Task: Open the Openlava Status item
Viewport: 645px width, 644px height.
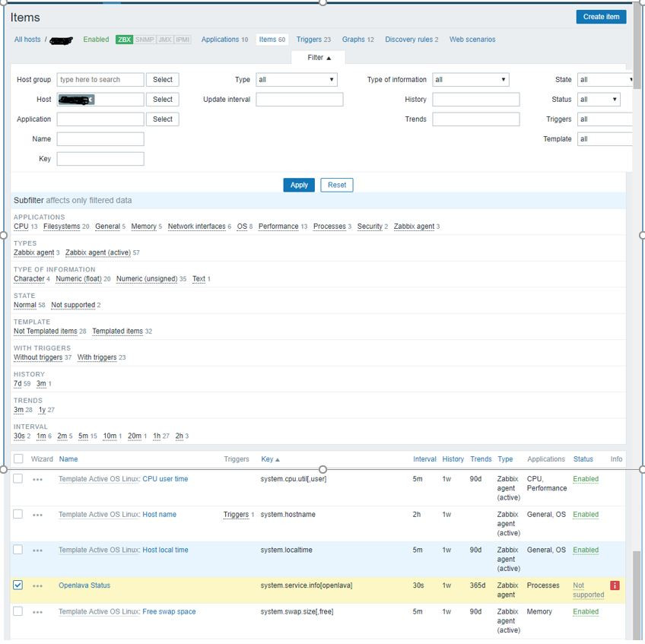Action: pyautogui.click(x=84, y=585)
